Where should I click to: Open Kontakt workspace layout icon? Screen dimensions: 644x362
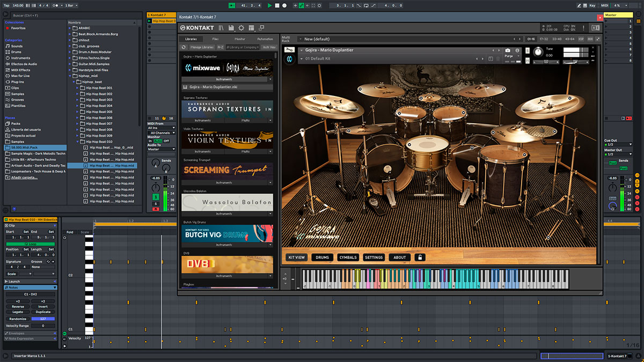point(251,27)
